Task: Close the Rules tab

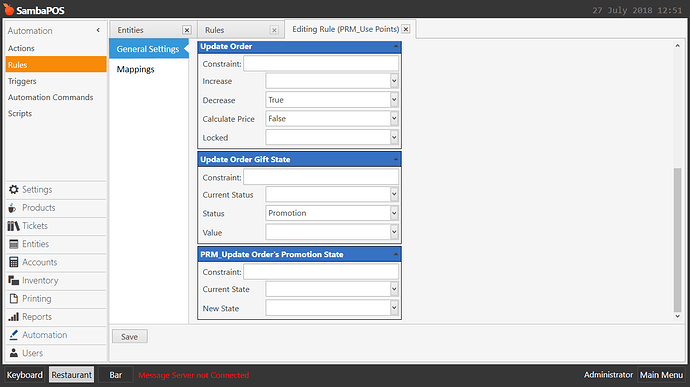Action: [x=274, y=30]
